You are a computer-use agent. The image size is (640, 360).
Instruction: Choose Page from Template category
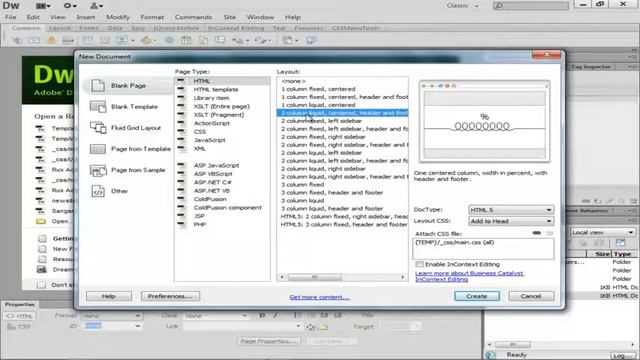point(130,149)
